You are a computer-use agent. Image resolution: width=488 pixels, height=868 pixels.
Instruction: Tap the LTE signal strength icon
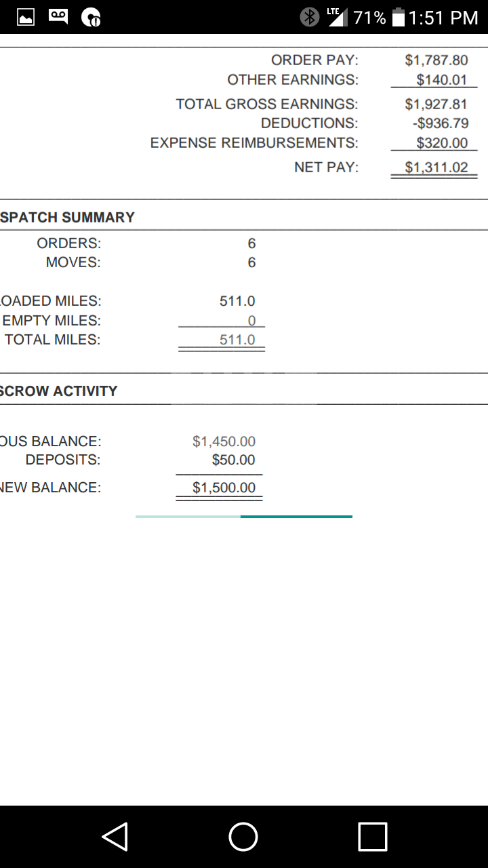pyautogui.click(x=337, y=17)
